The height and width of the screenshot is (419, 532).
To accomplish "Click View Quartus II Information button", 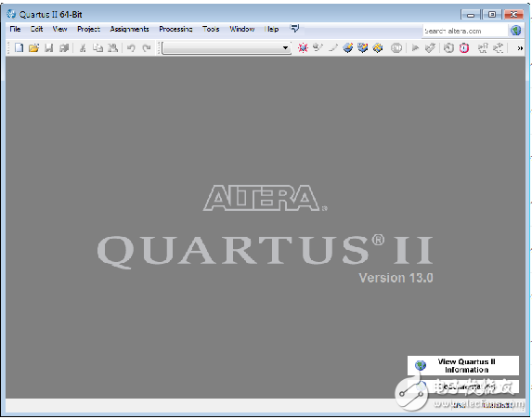I will [x=463, y=365].
